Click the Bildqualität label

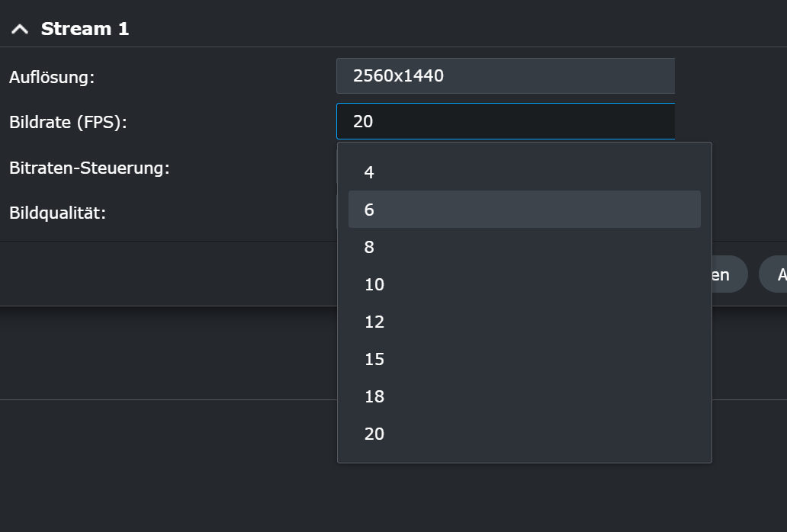pyautogui.click(x=58, y=213)
